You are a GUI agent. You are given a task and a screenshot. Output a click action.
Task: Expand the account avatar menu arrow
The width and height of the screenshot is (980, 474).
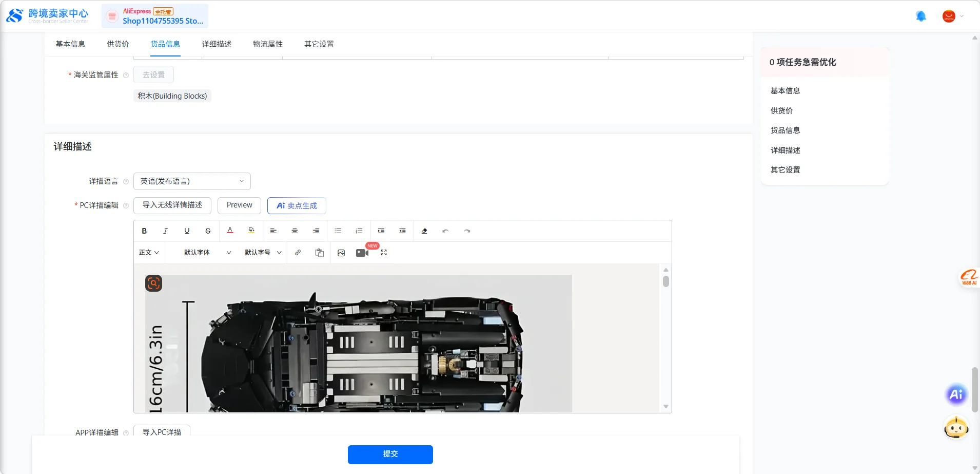click(962, 16)
